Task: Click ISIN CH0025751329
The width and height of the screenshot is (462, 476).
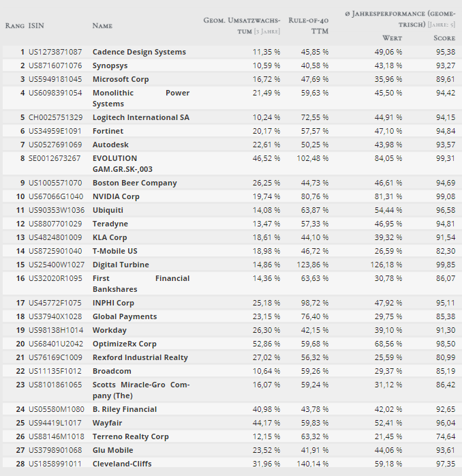Action: [55, 117]
